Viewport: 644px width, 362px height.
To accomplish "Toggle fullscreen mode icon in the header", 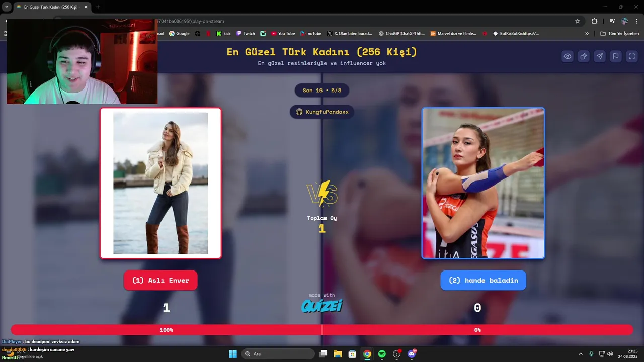I will [632, 56].
